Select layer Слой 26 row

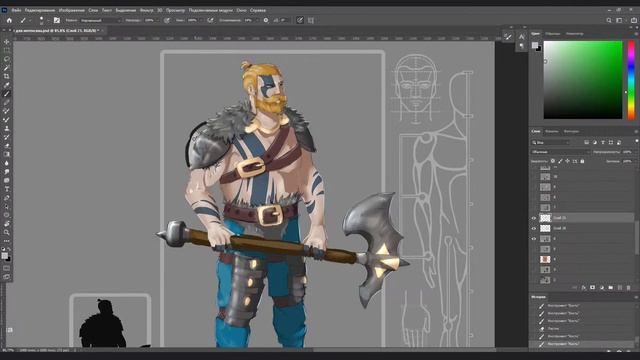point(582,229)
